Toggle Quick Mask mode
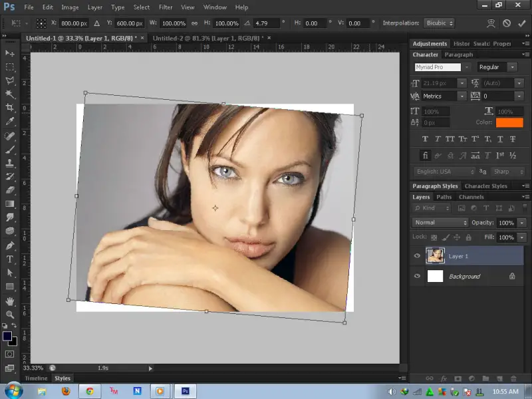This screenshot has width=532, height=399. pos(9,354)
